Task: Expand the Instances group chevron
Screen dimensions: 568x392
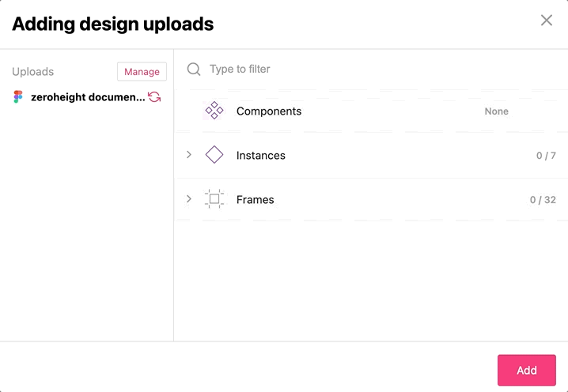Action: tap(189, 155)
